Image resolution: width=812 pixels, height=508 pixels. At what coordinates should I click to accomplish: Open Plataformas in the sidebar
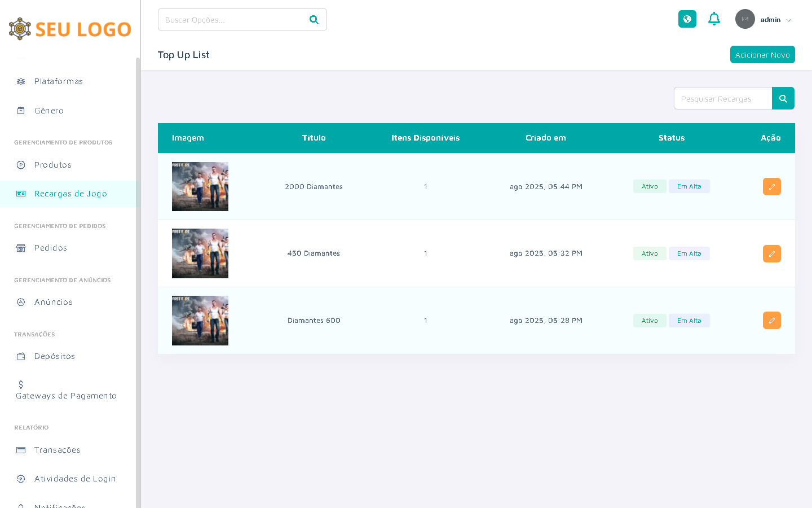pos(58,81)
